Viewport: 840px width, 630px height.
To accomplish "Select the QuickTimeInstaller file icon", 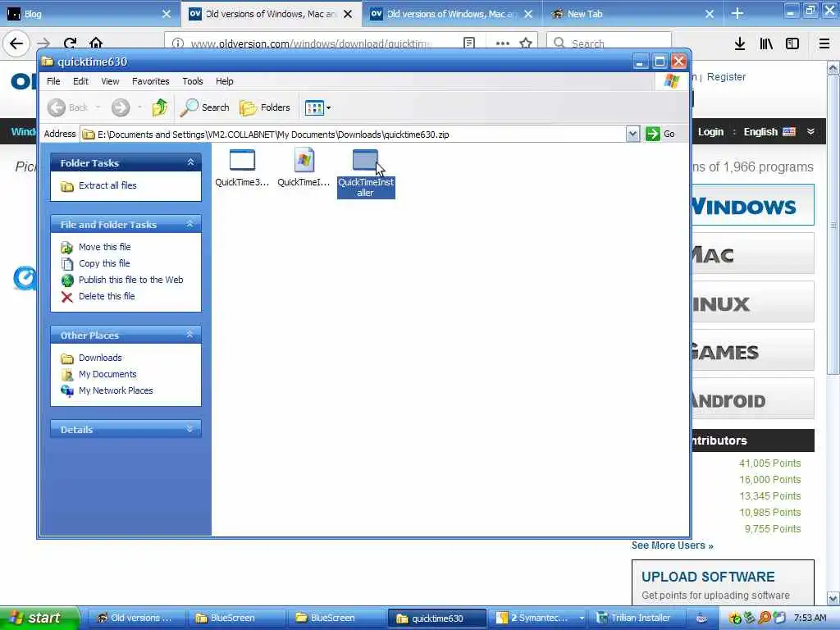I will (x=365, y=160).
